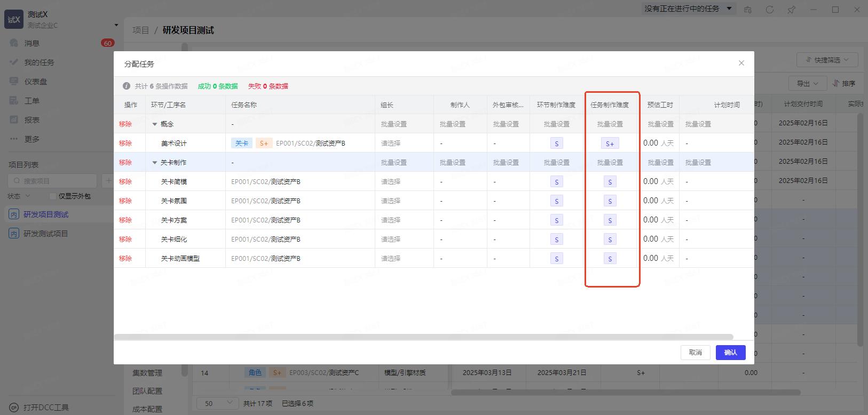Click the 打开DCC工具 icon at bottom left

pos(14,408)
